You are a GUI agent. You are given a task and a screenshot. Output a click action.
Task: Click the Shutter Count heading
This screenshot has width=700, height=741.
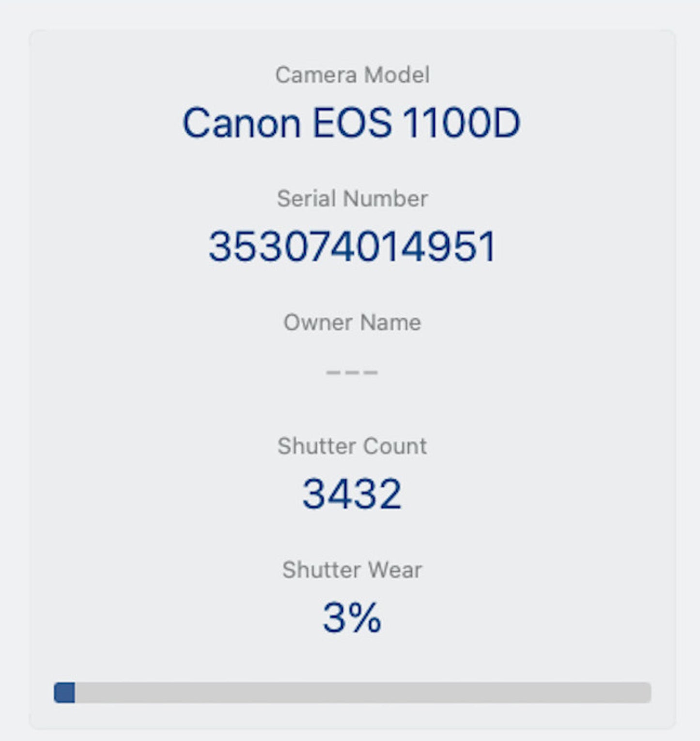point(352,446)
